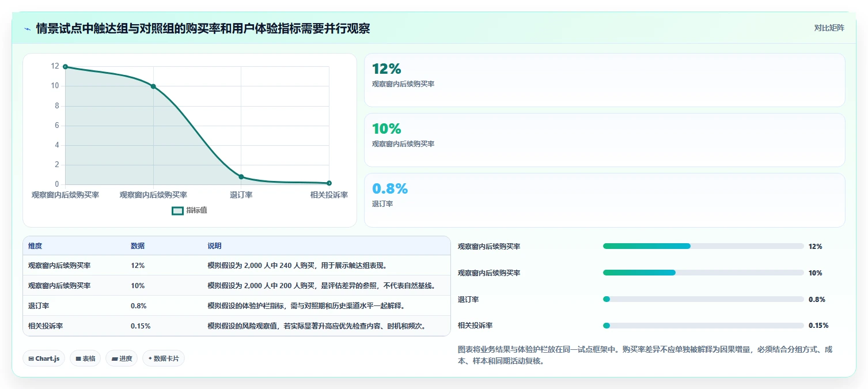Select the chart data point at value 10

pos(153,86)
